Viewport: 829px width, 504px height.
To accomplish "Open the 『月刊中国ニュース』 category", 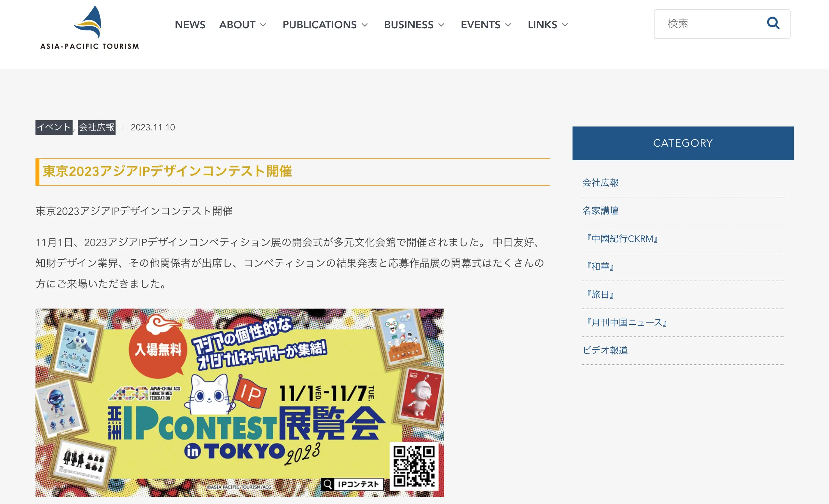I will pyautogui.click(x=626, y=323).
